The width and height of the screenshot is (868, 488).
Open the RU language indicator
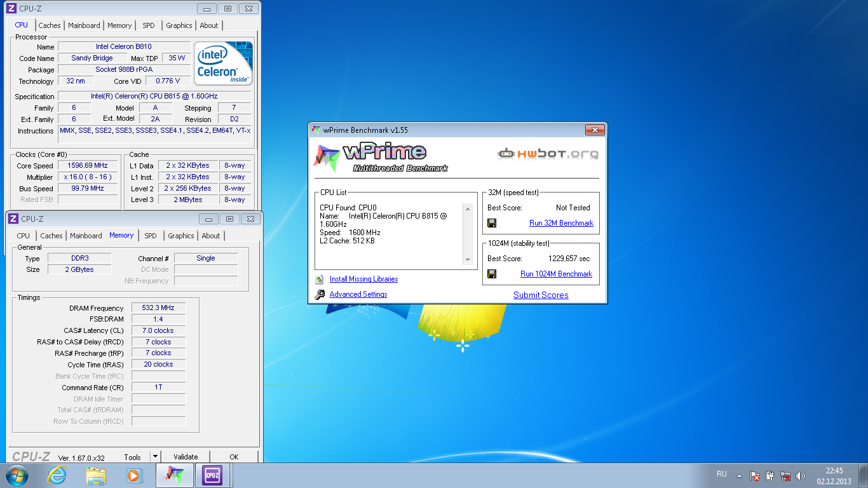[x=722, y=474]
